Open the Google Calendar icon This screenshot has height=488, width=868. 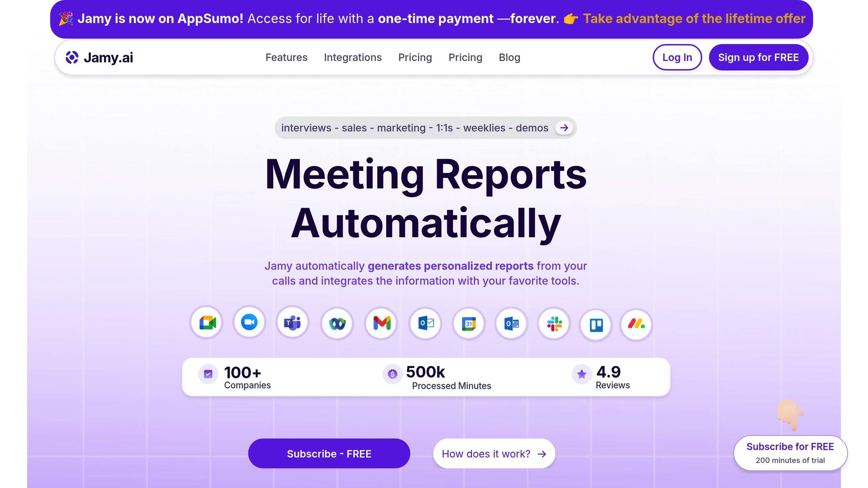[x=468, y=324]
